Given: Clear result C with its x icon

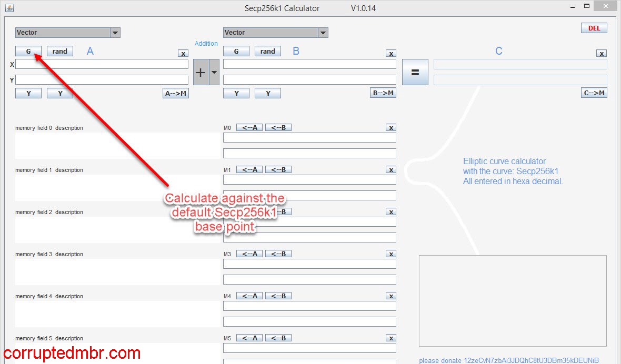Looking at the screenshot, I should click(x=601, y=53).
